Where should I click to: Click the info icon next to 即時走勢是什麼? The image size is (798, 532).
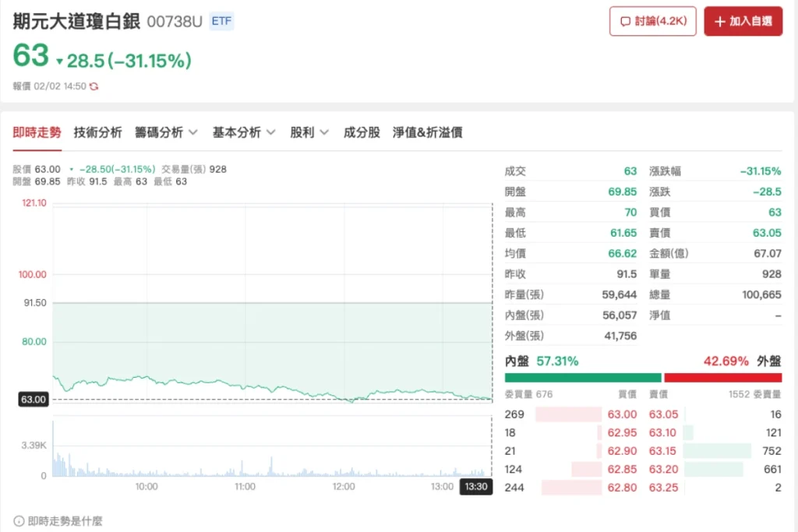tap(19, 521)
